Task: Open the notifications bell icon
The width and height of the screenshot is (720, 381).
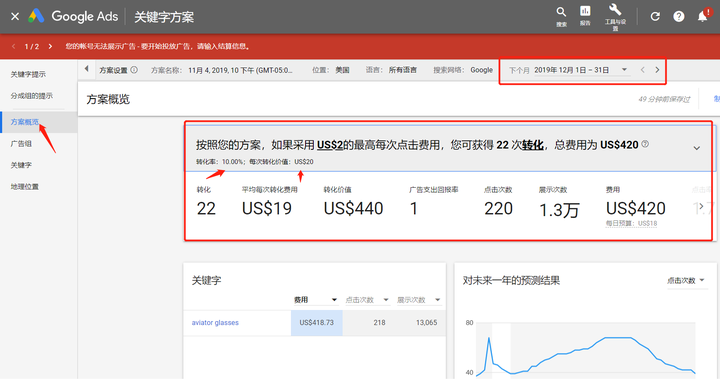Action: [703, 17]
